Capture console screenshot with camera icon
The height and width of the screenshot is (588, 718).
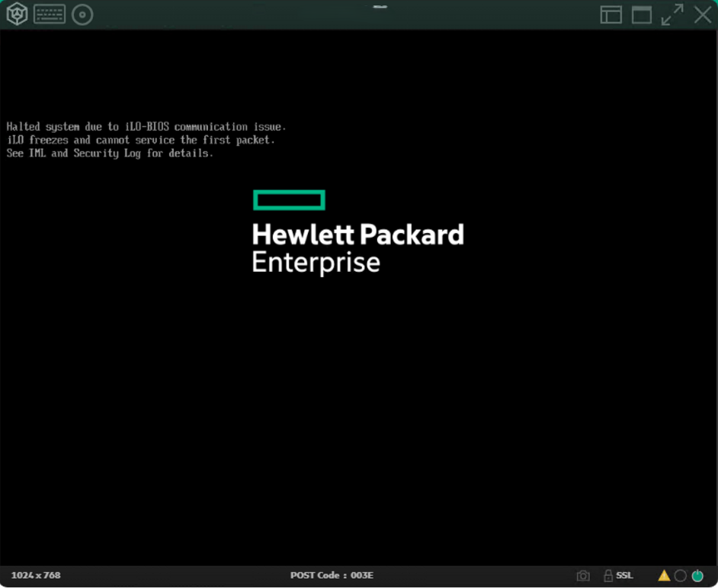pyautogui.click(x=583, y=576)
